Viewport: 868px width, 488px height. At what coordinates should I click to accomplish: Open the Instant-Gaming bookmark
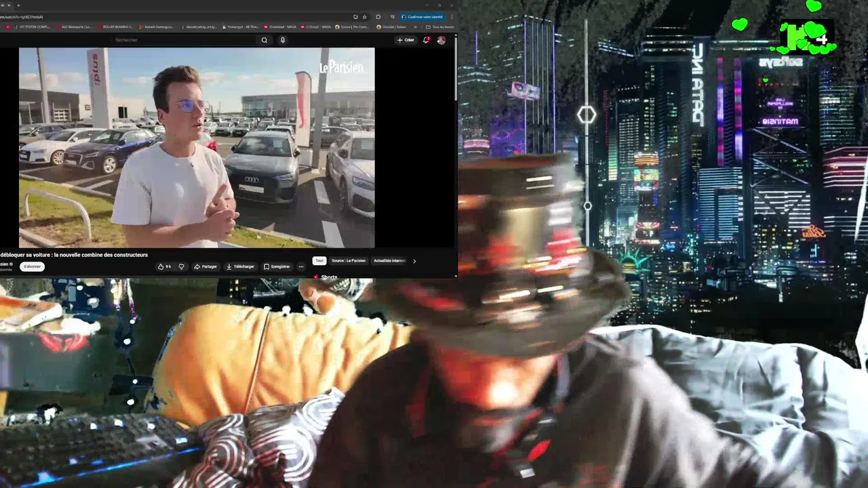tap(156, 26)
